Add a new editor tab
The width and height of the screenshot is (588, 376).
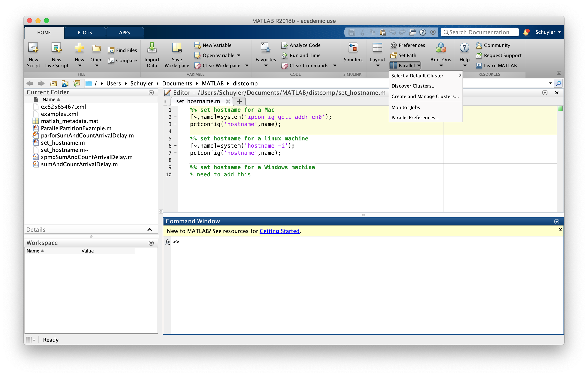coord(239,102)
